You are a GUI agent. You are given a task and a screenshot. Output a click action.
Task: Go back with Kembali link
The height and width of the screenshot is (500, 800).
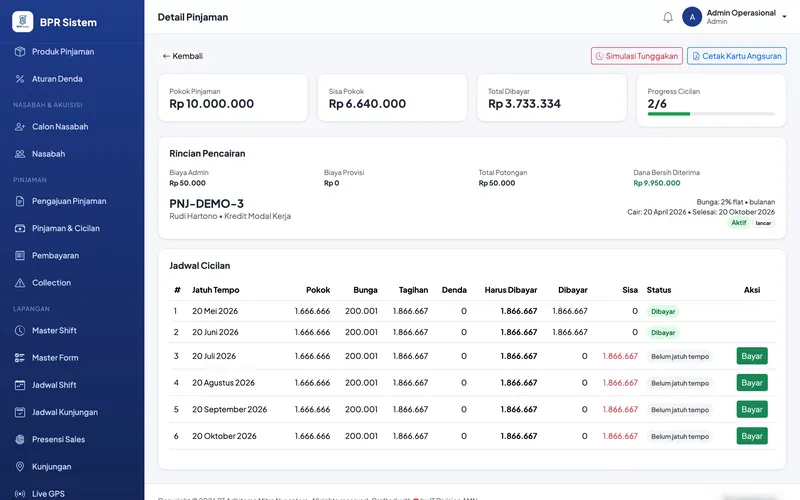[183, 56]
